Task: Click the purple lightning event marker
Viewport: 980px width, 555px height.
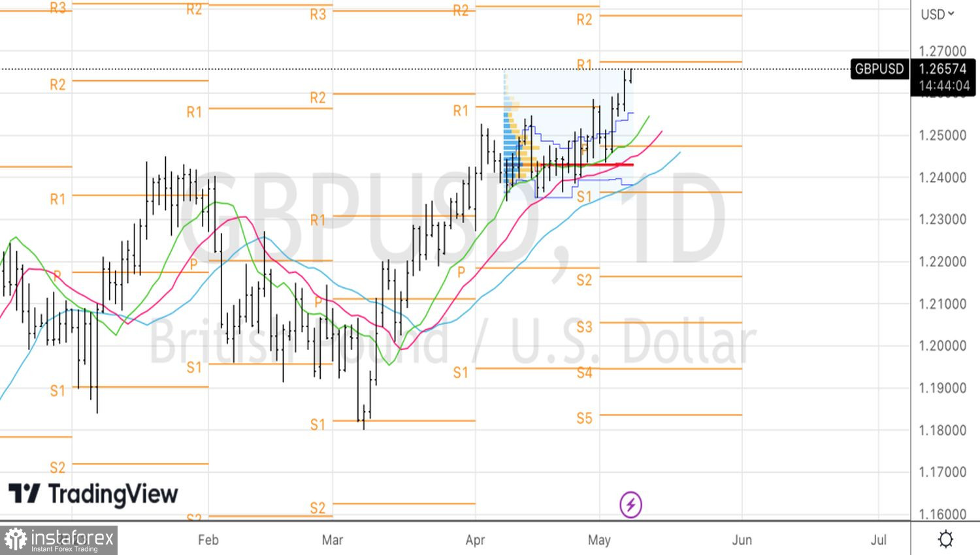Action: coord(630,505)
